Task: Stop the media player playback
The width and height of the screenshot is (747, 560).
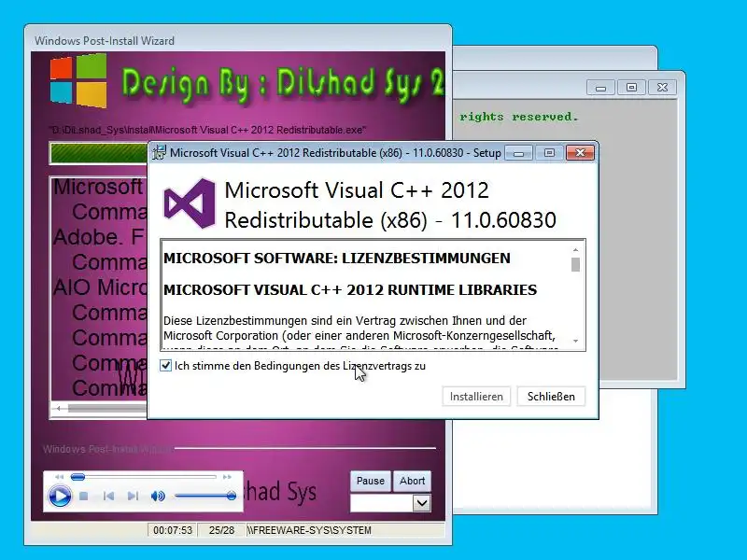Action: [84, 497]
